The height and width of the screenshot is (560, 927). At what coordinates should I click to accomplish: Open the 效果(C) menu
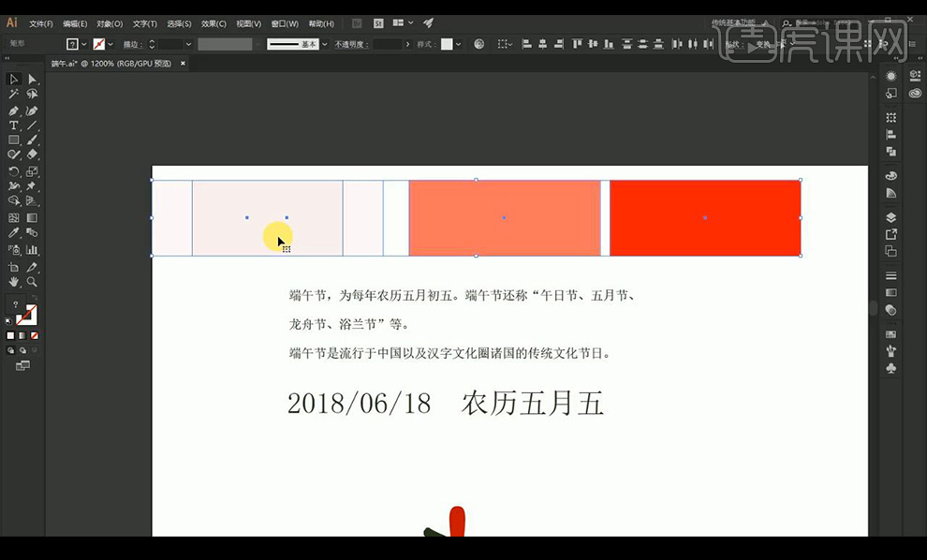[x=214, y=23]
